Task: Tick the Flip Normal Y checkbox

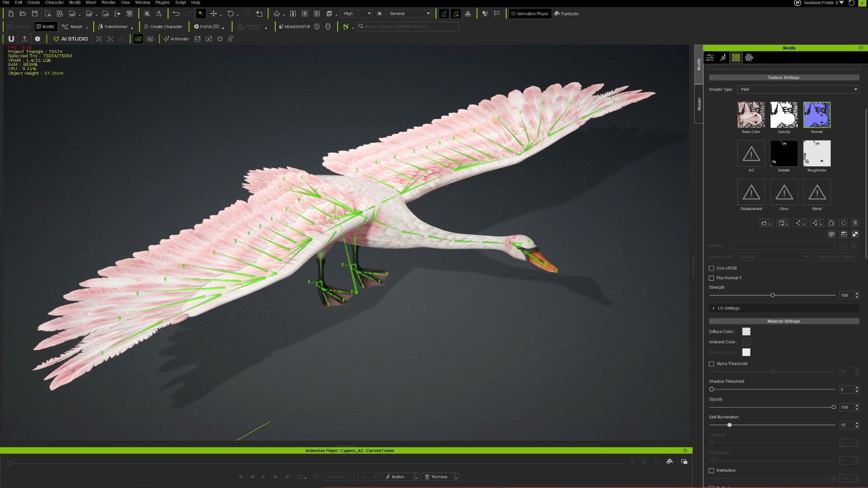Action: [x=712, y=278]
